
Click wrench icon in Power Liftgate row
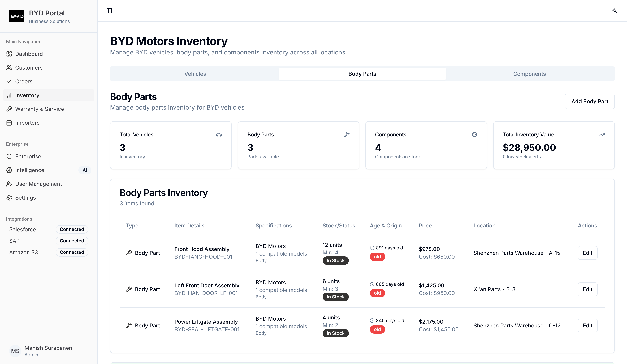129,325
